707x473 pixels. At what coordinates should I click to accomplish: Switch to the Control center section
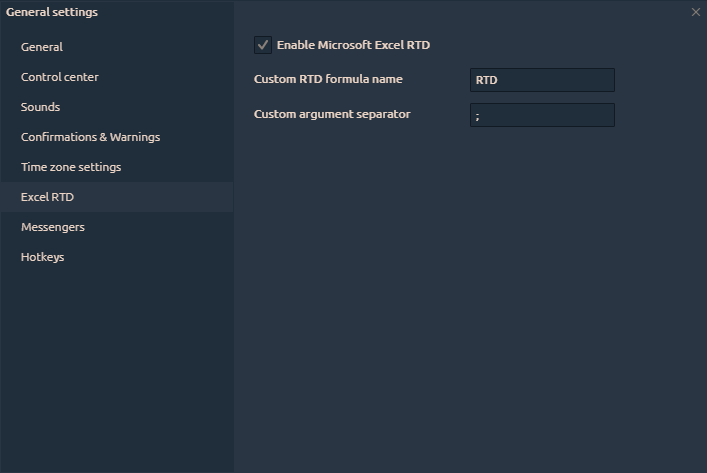(x=60, y=77)
